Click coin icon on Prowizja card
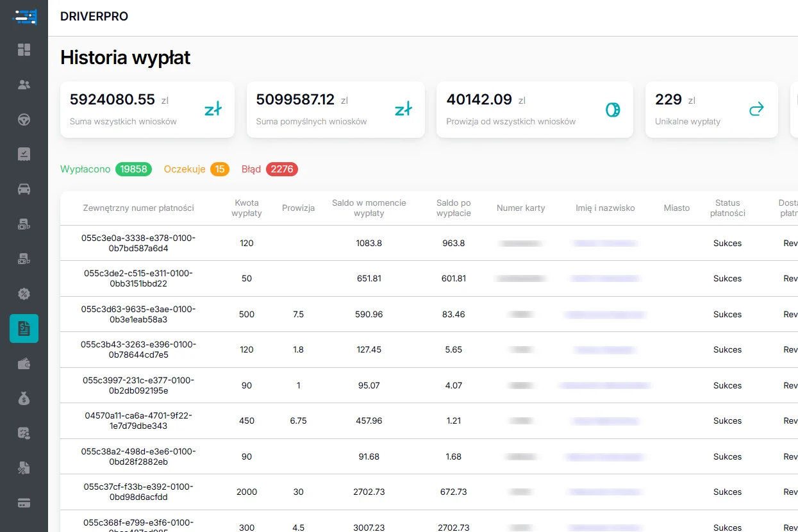Viewport: 798px width, 532px height. click(613, 110)
